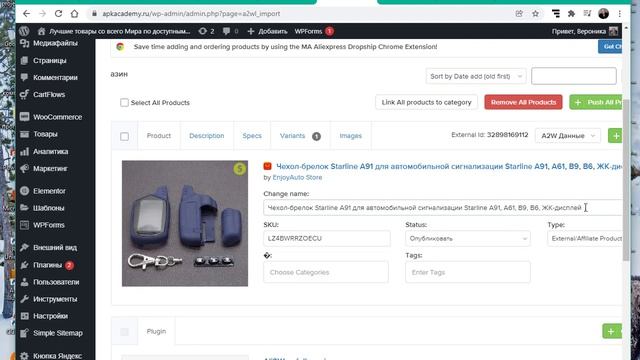Reload the current page
640x360 pixels.
(58, 13)
